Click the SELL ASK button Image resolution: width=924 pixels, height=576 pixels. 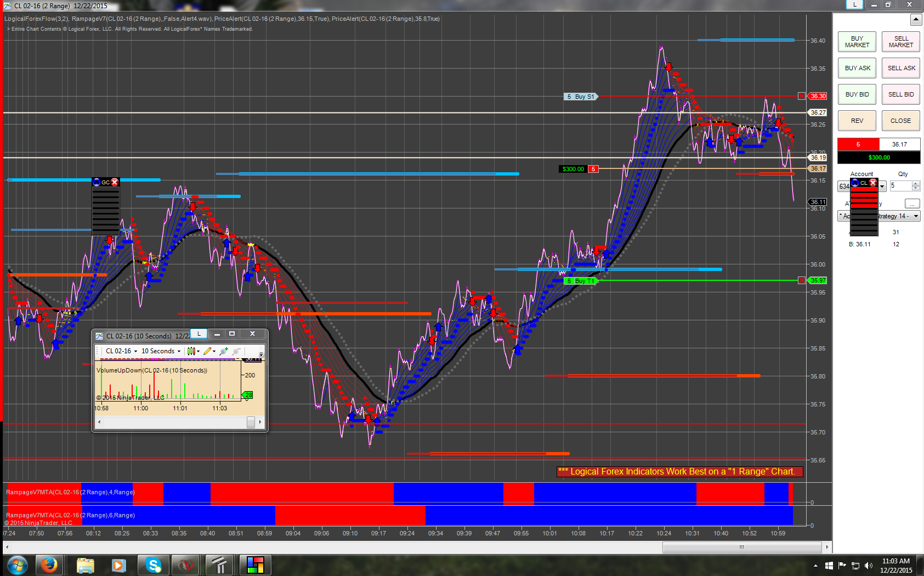(901, 68)
